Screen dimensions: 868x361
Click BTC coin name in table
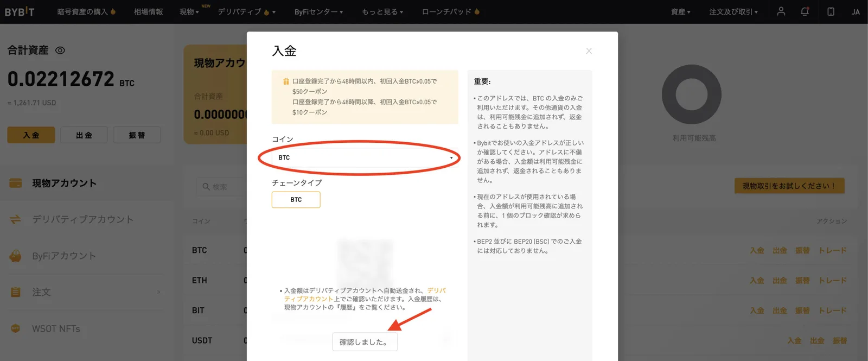pyautogui.click(x=199, y=250)
